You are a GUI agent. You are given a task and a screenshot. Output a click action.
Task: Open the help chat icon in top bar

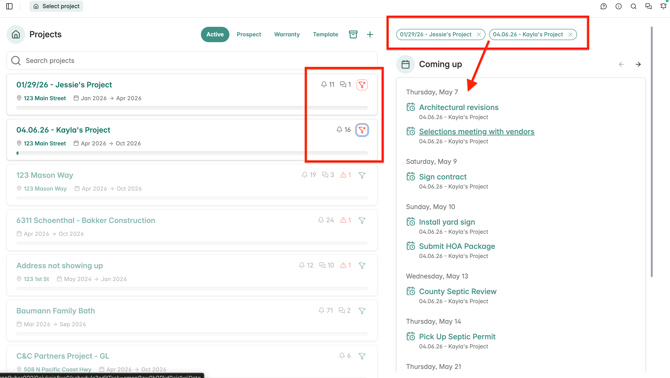click(603, 6)
